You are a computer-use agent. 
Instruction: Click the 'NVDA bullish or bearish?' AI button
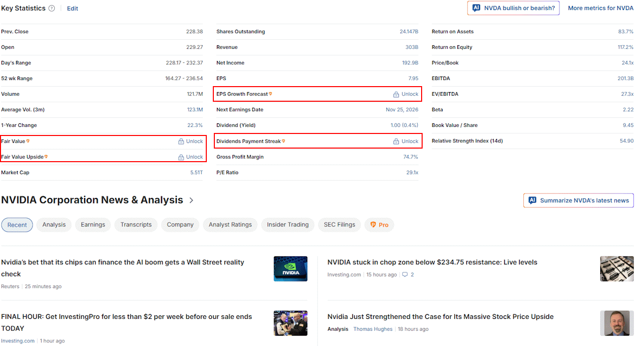[513, 8]
